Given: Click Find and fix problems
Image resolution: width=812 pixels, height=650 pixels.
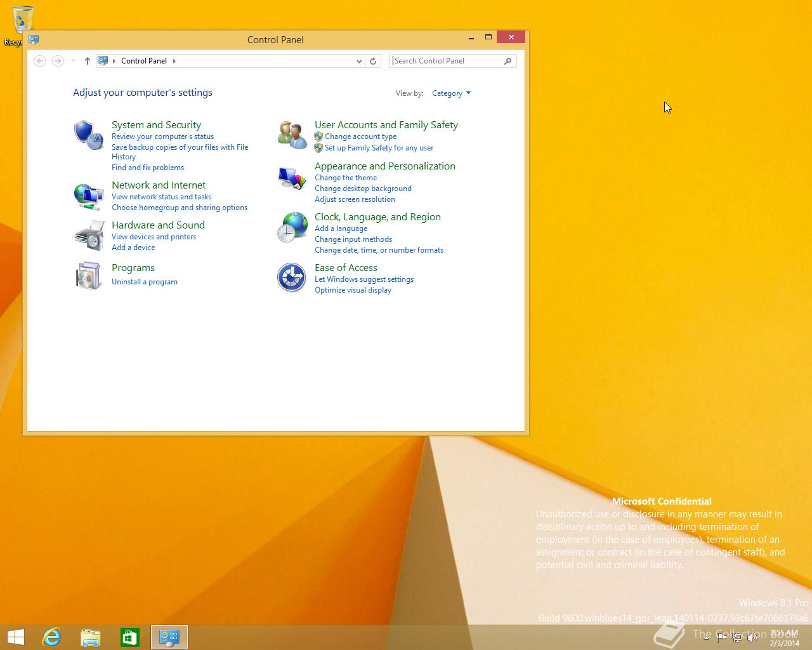Looking at the screenshot, I should pos(148,168).
